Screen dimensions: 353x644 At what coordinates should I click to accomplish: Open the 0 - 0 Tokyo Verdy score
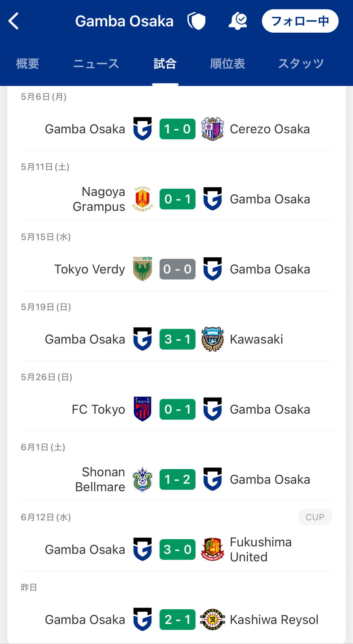tap(178, 269)
